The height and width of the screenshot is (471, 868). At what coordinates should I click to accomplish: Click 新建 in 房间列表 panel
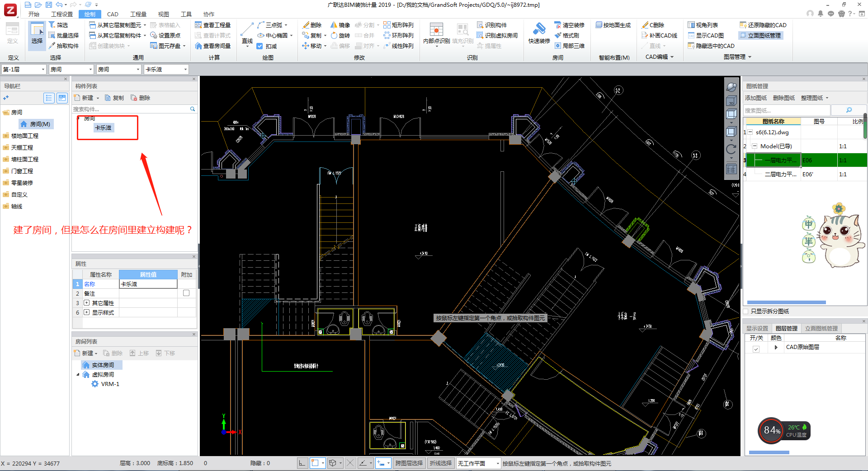[86, 353]
